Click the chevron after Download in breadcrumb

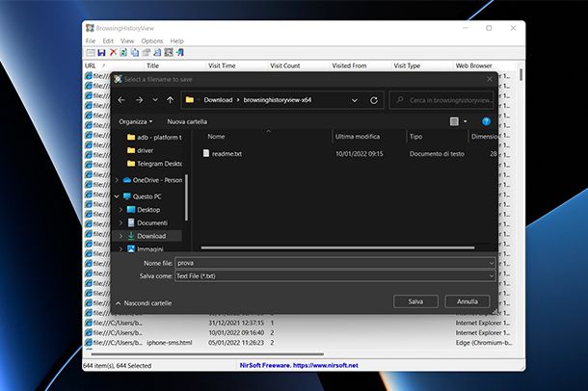[x=238, y=100]
